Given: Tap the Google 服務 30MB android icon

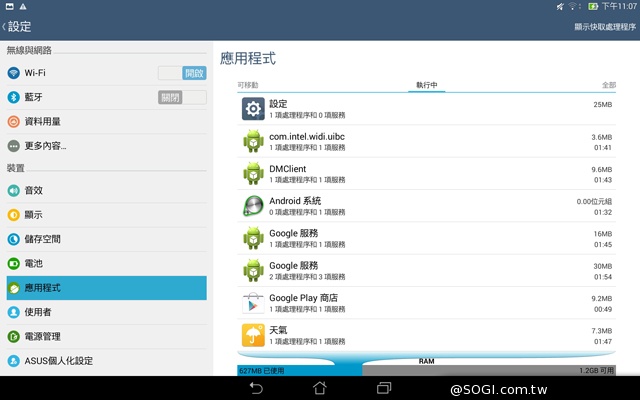Looking at the screenshot, I should (x=253, y=270).
